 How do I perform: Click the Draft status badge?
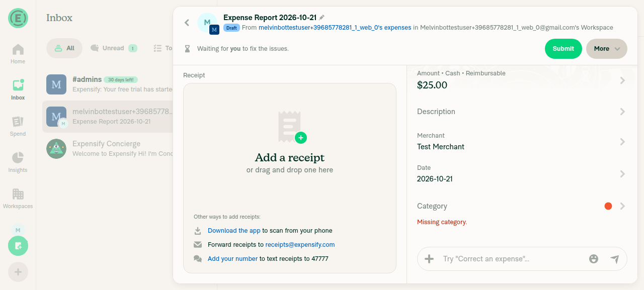(231, 28)
